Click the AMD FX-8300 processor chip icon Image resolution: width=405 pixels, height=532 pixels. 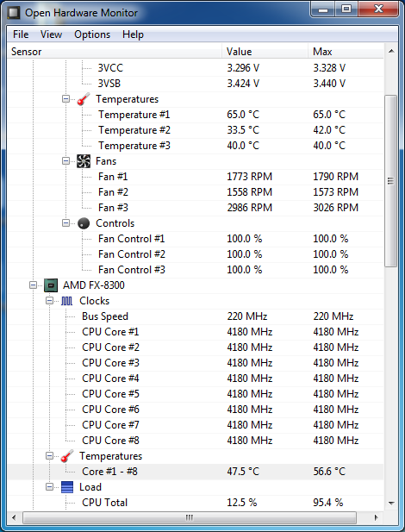point(51,285)
